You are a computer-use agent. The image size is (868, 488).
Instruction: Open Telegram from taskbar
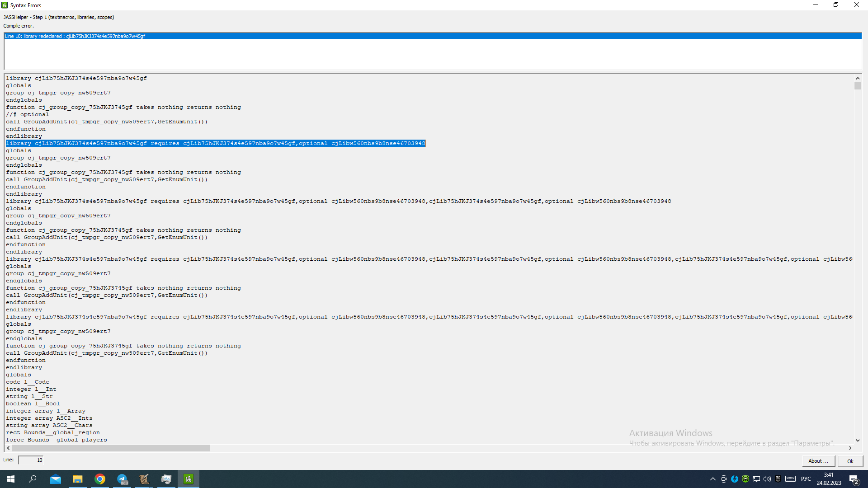(122, 479)
